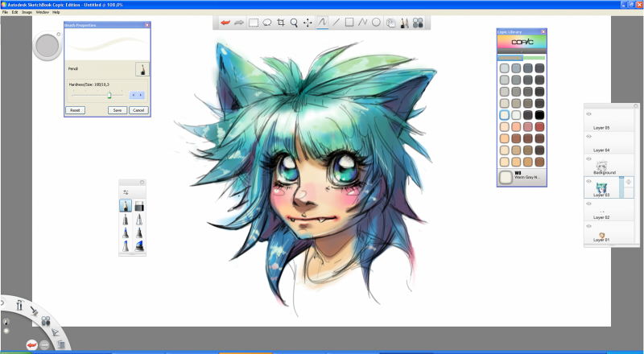
Task: Open the Image menu
Action: pyautogui.click(x=27, y=12)
